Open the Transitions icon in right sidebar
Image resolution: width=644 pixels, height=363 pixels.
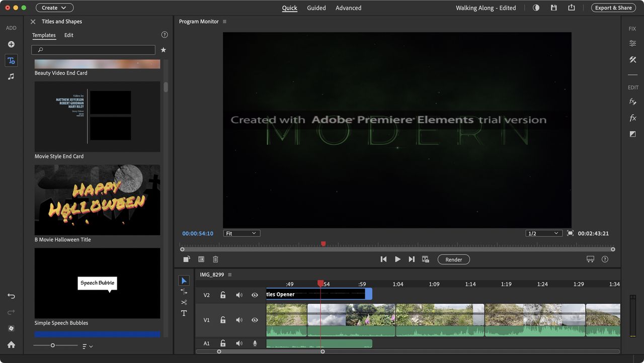tap(633, 134)
